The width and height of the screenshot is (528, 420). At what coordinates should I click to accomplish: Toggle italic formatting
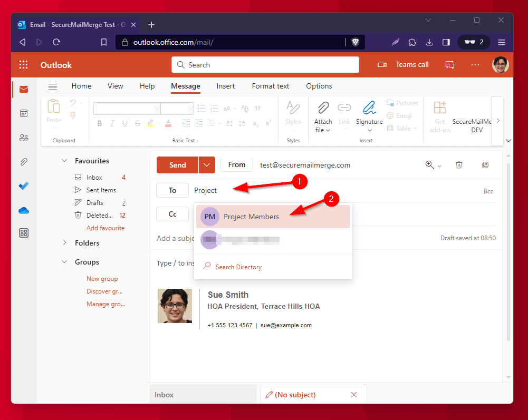(112, 123)
